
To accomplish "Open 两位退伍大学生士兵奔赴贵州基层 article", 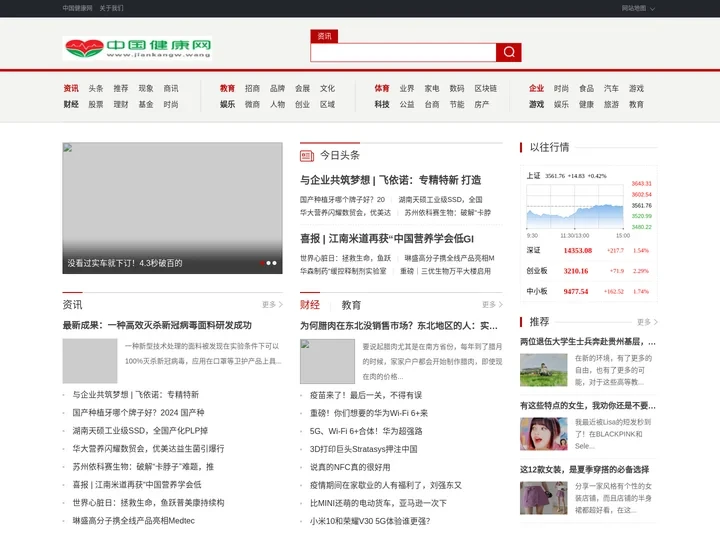I will point(588,342).
